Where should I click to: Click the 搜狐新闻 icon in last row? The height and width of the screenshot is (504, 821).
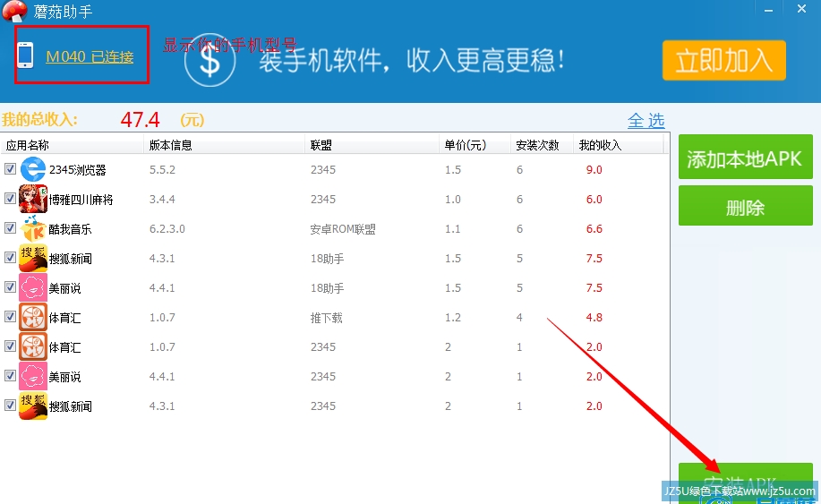pos(33,406)
